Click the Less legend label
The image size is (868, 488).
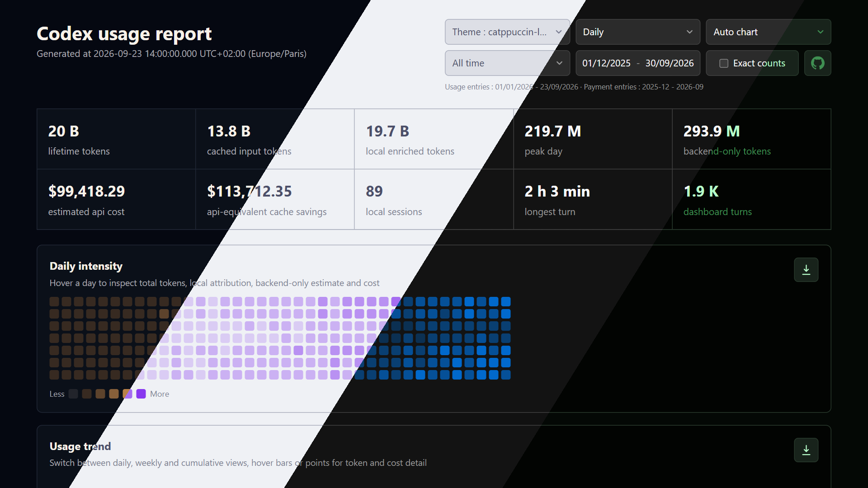(57, 394)
